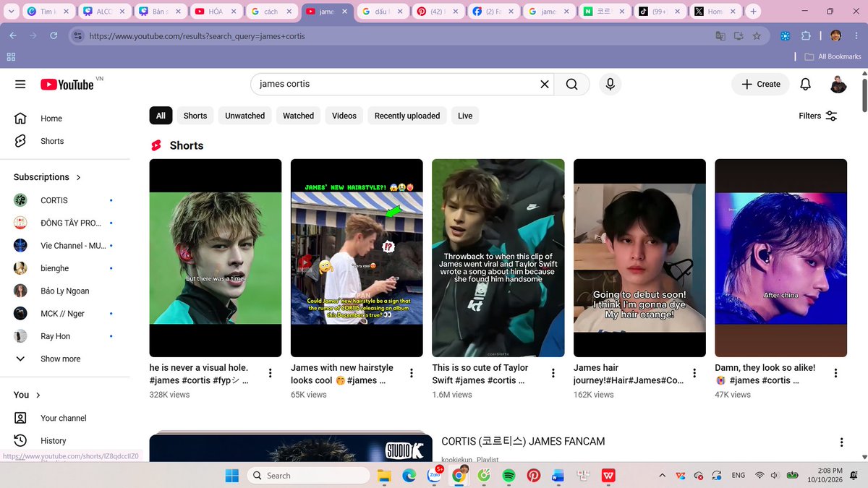Switch to the HÓA YouTube browser tab
This screenshot has height=488, width=868.
(x=215, y=12)
